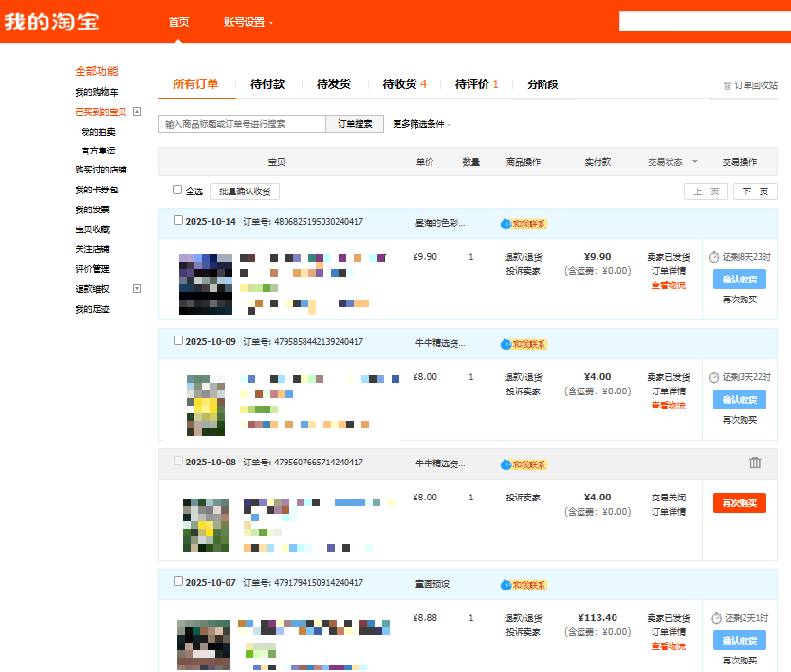The image size is (791, 672).
Task: Expand the 退款维权 sidebar section
Action: coord(137,289)
